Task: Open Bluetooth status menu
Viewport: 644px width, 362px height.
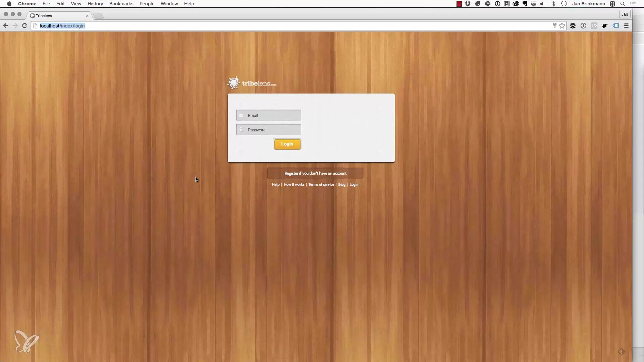Action: coord(554,4)
